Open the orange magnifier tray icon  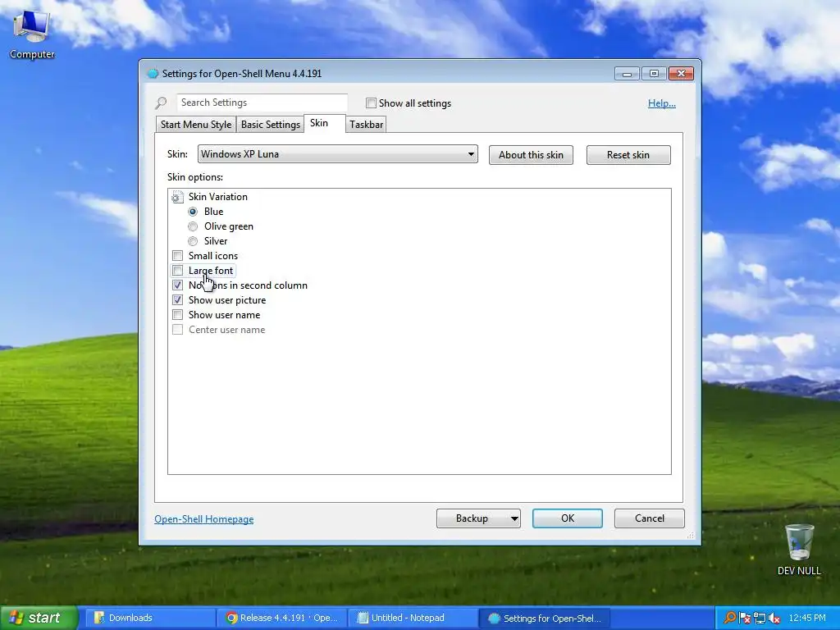[729, 618]
